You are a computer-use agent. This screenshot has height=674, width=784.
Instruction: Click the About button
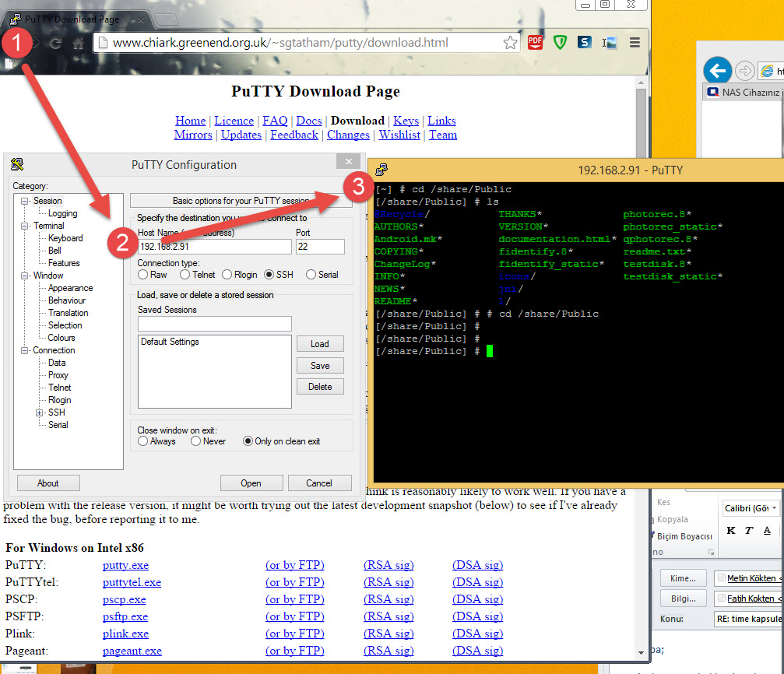pos(48,483)
